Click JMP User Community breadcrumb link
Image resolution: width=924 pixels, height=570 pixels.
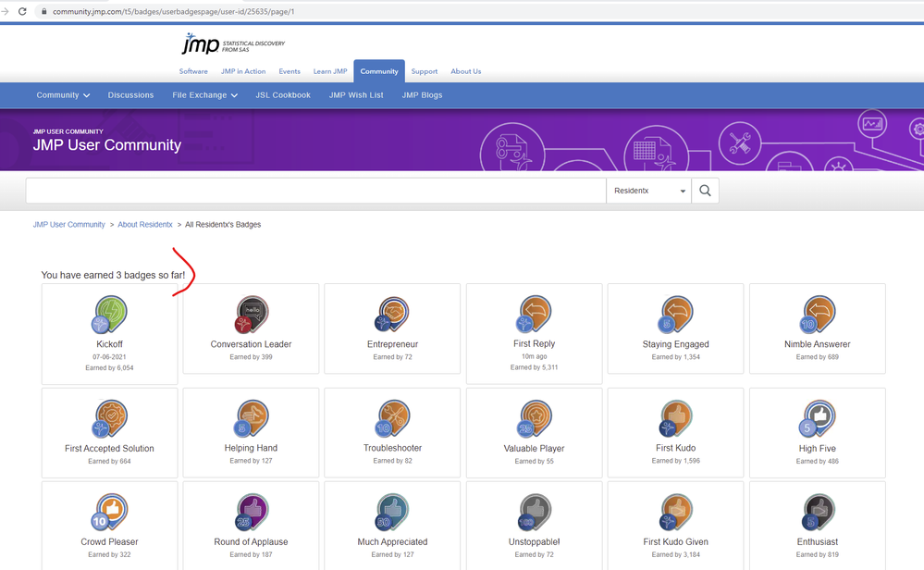click(69, 225)
